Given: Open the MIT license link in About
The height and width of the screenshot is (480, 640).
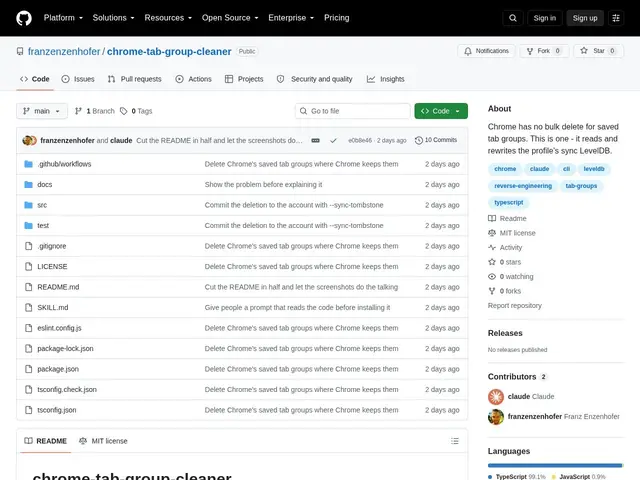Looking at the screenshot, I should point(512,233).
